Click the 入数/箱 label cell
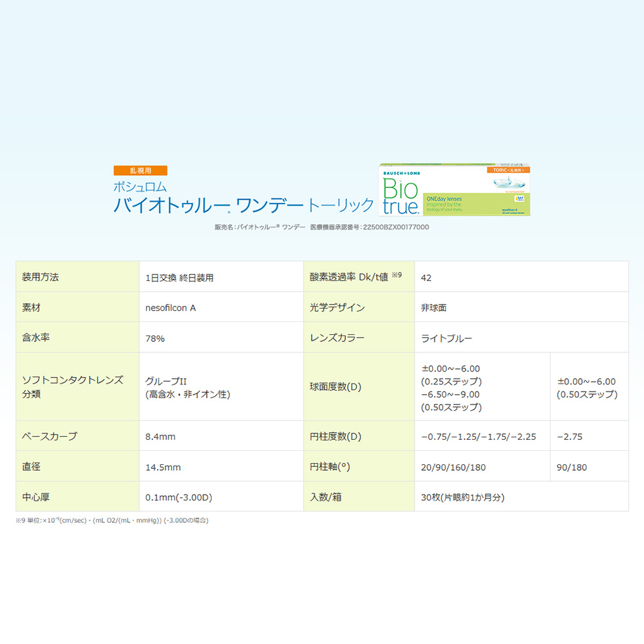Viewport: 644px width, 644px height. point(359,497)
